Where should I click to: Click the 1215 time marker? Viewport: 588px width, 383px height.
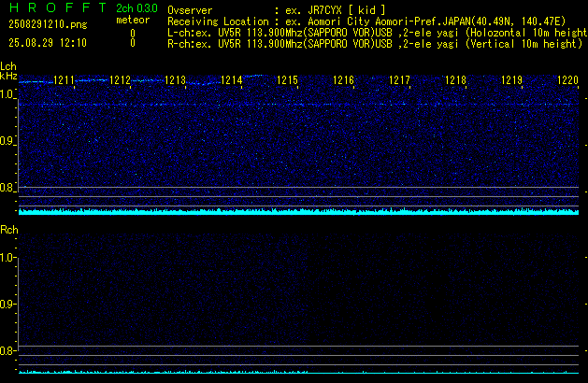287,80
